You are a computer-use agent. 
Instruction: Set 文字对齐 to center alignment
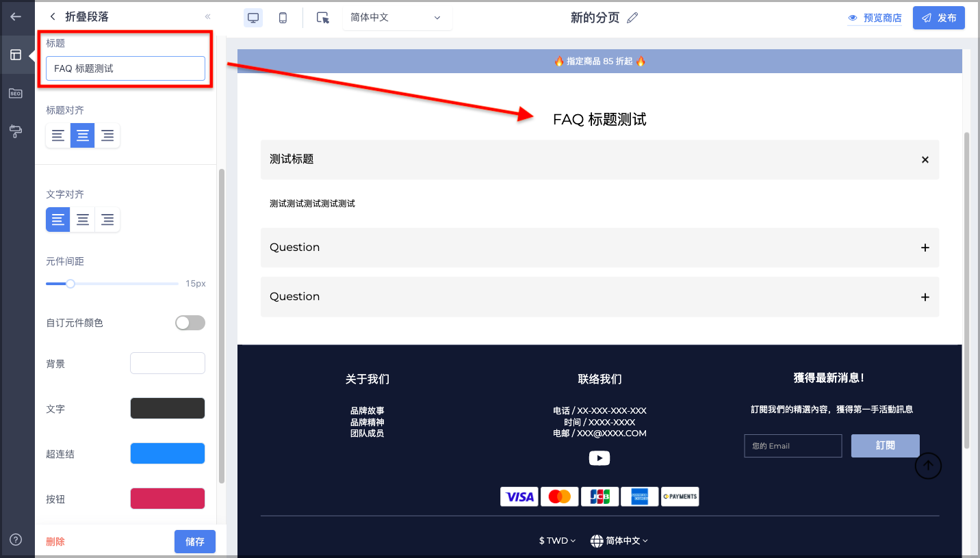tap(83, 220)
